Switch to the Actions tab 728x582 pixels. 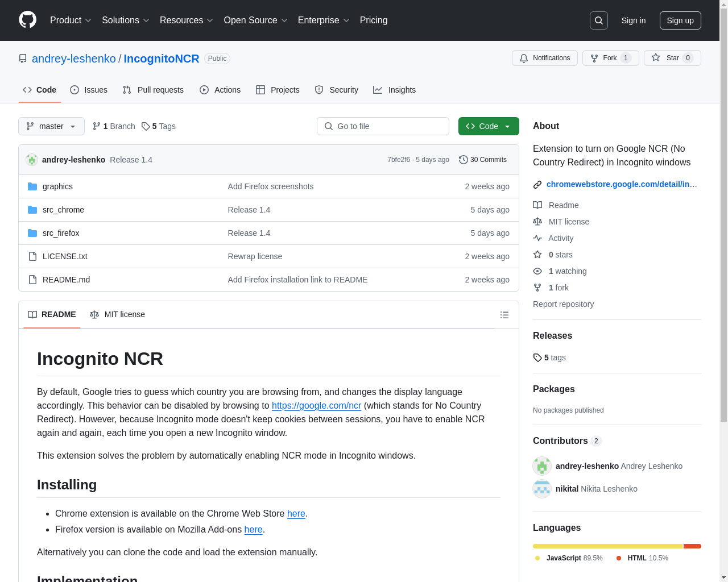220,90
